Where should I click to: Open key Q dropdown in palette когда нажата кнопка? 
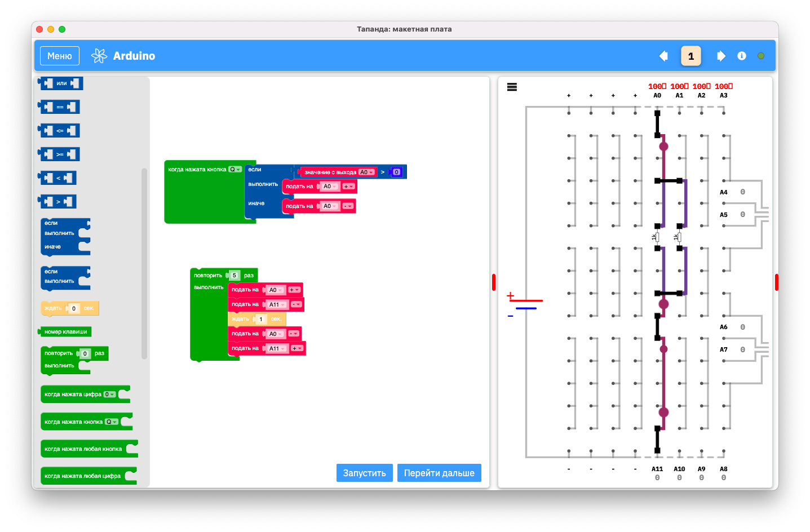coord(112,422)
